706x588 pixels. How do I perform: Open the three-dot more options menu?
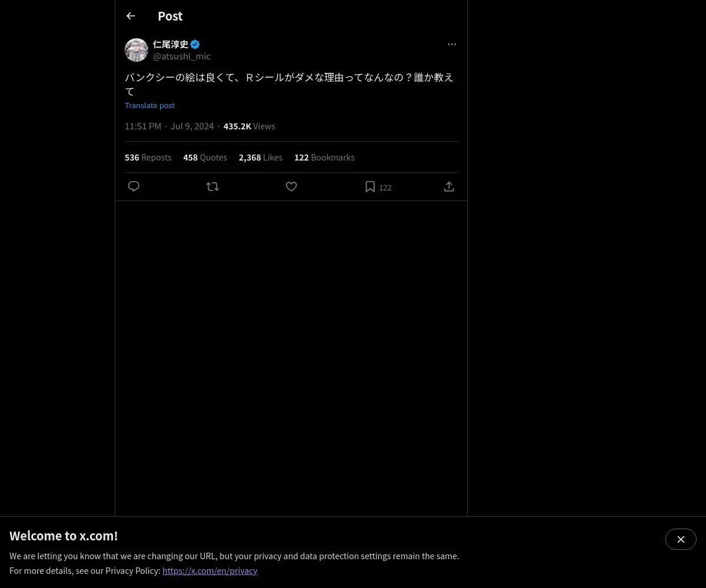[452, 44]
